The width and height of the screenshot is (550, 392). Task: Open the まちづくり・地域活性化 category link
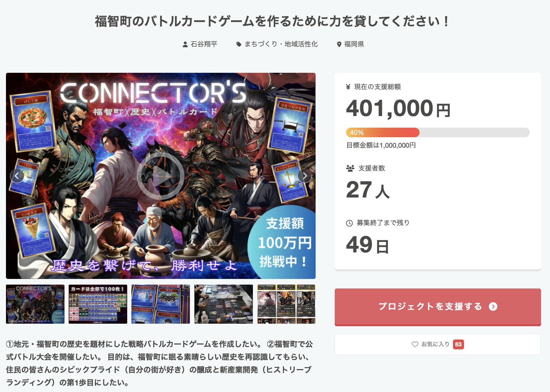click(281, 44)
